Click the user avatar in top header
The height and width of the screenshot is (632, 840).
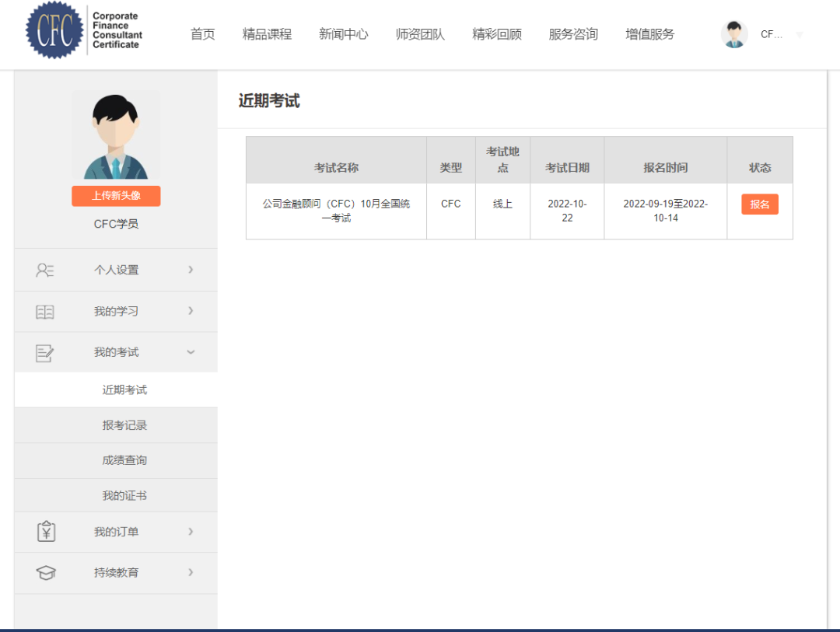(734, 34)
